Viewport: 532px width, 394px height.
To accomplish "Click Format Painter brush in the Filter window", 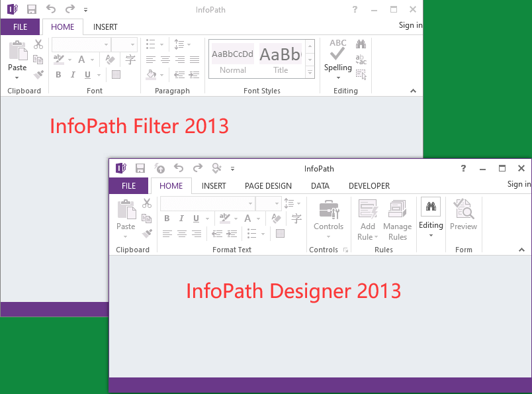I will point(38,74).
